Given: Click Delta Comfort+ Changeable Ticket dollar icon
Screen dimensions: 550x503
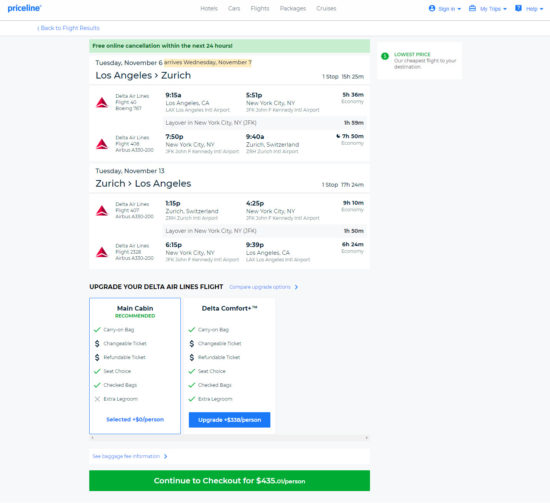Looking at the screenshot, I should tap(192, 343).
